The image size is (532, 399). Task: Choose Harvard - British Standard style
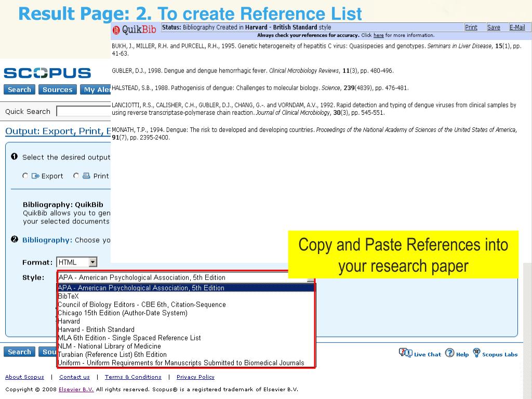tap(185, 329)
